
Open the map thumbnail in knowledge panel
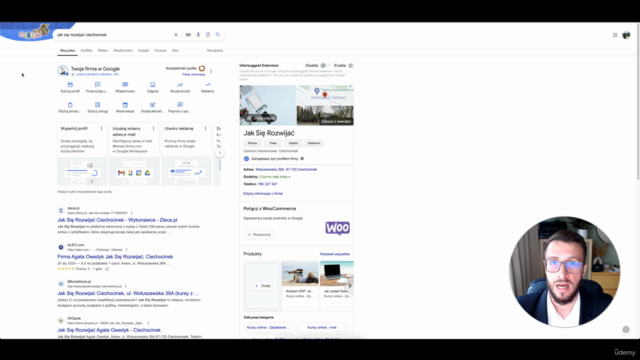325,95
